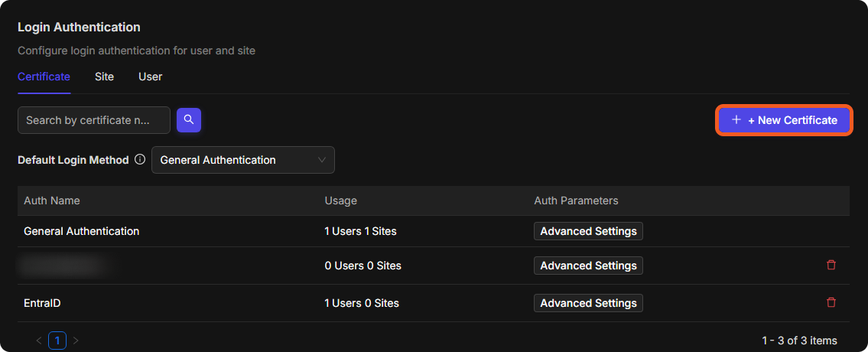The height and width of the screenshot is (352, 868).
Task: Click the General Authentication row name
Action: point(81,231)
